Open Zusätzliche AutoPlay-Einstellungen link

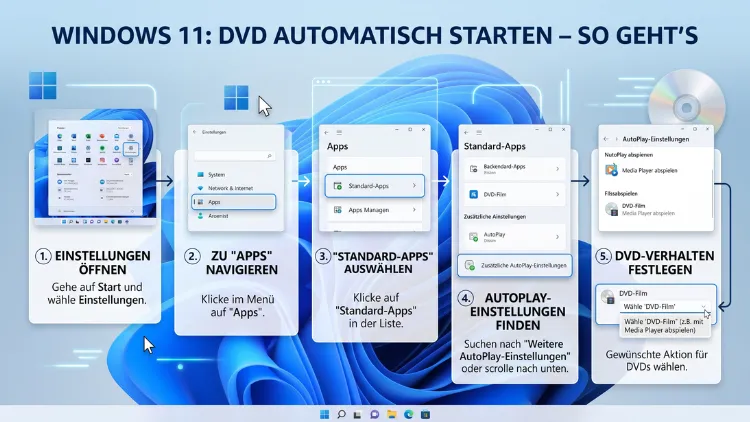point(515,265)
